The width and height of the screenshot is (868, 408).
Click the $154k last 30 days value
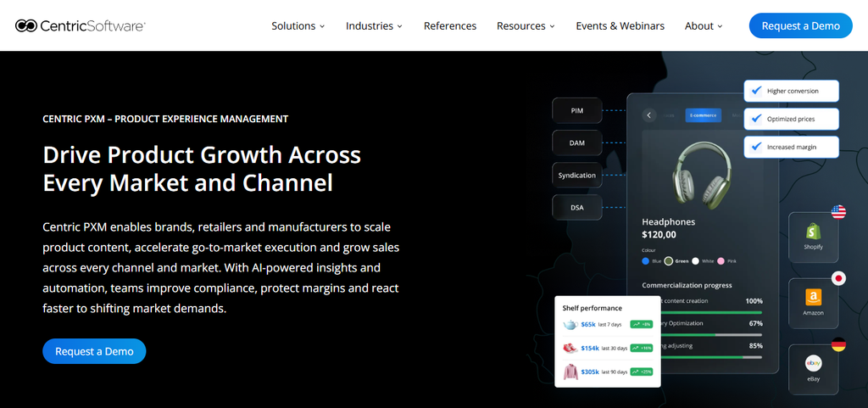coord(590,349)
